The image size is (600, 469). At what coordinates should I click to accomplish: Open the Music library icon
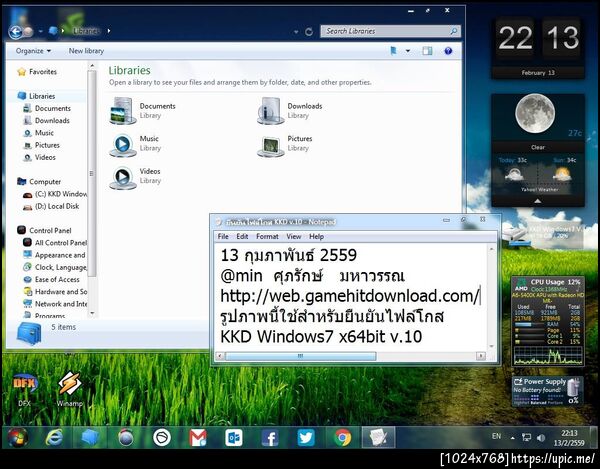[x=123, y=144]
